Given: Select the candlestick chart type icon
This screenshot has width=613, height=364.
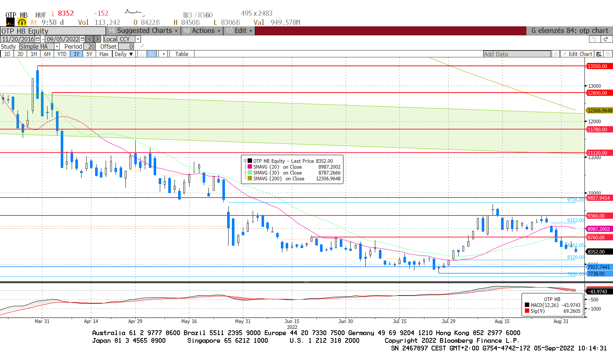Looking at the screenshot, I should pyautogui.click(x=152, y=54).
